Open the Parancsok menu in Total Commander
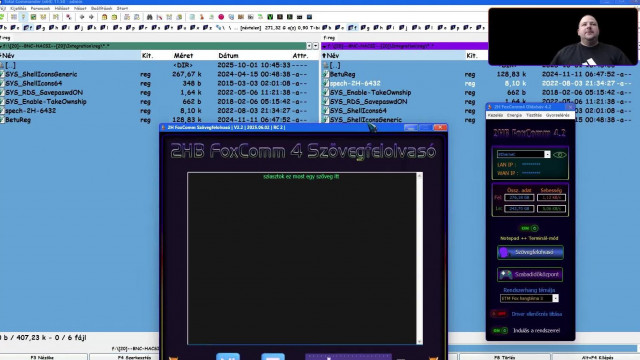 point(40,8)
